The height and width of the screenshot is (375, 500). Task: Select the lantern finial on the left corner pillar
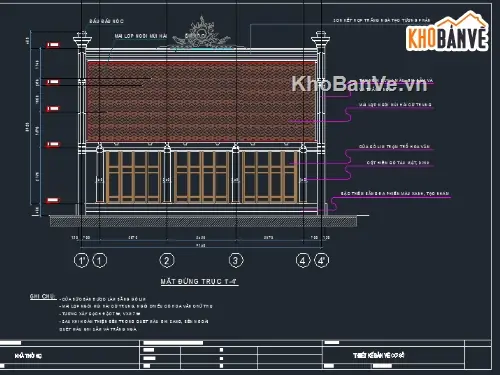[x=82, y=40]
